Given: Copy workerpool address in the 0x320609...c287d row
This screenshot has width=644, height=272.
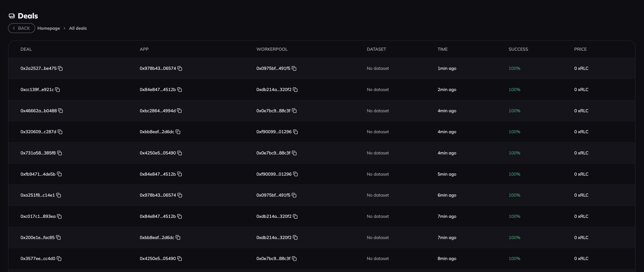Looking at the screenshot, I should coord(295,132).
